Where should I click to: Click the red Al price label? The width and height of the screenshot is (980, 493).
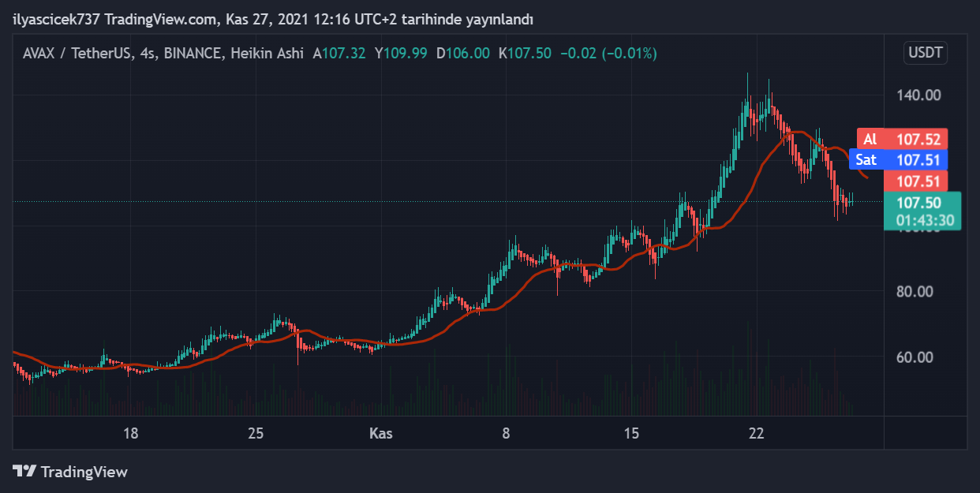903,140
